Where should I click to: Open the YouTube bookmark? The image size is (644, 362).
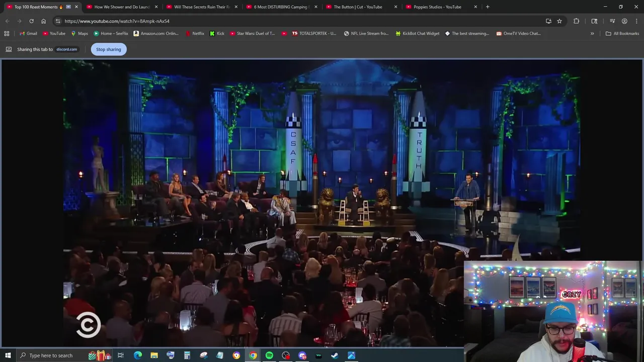point(54,34)
